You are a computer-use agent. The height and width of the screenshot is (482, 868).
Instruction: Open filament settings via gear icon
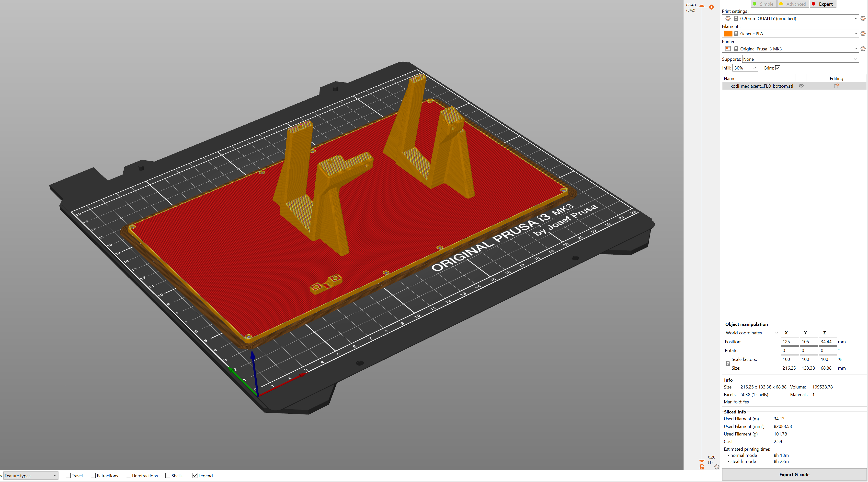click(863, 34)
